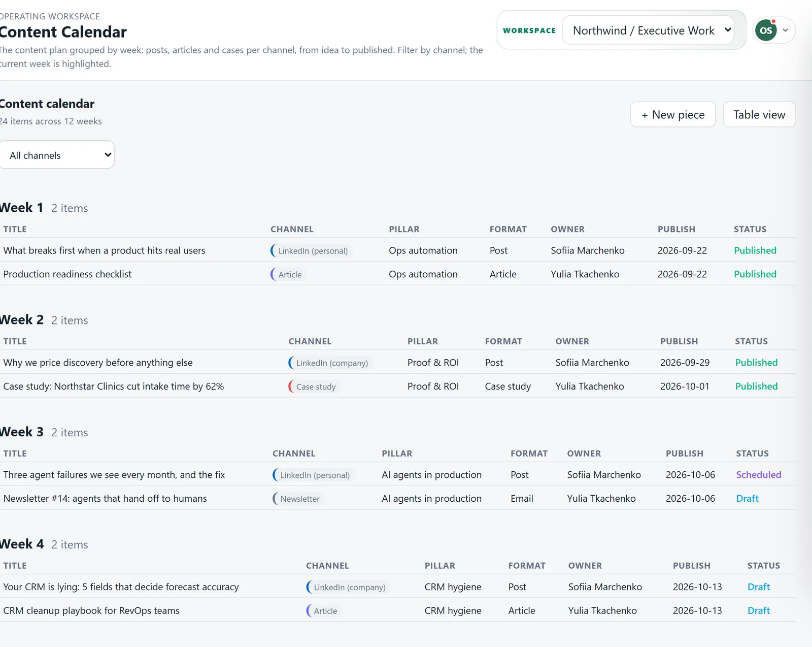Screen dimensions: 812x647
Task: Switch to Table view
Action: [759, 115]
